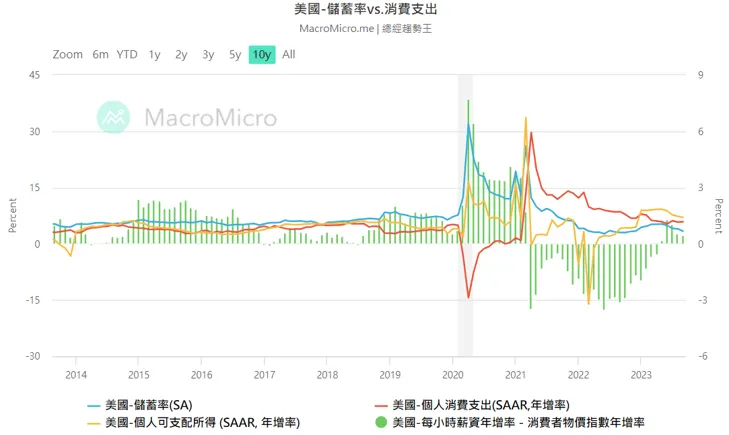Select the 6m zoom range

click(100, 55)
